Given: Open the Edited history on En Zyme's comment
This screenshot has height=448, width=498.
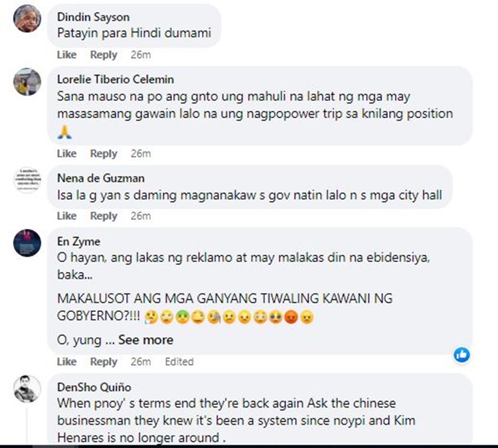Looking at the screenshot, I should point(179,361).
